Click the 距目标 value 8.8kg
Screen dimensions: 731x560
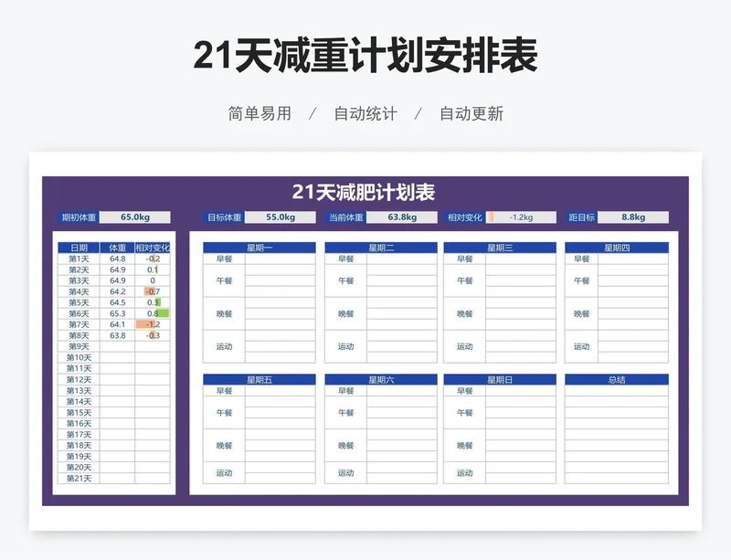(633, 217)
